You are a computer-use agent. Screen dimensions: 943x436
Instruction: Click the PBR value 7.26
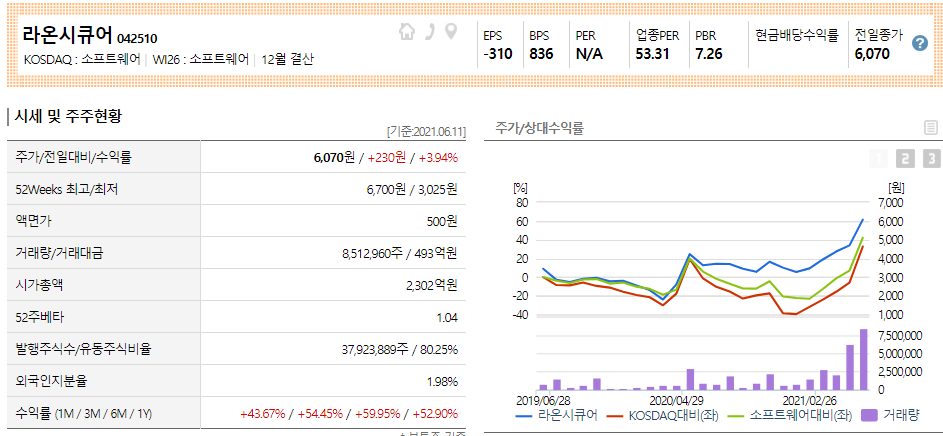click(x=709, y=54)
